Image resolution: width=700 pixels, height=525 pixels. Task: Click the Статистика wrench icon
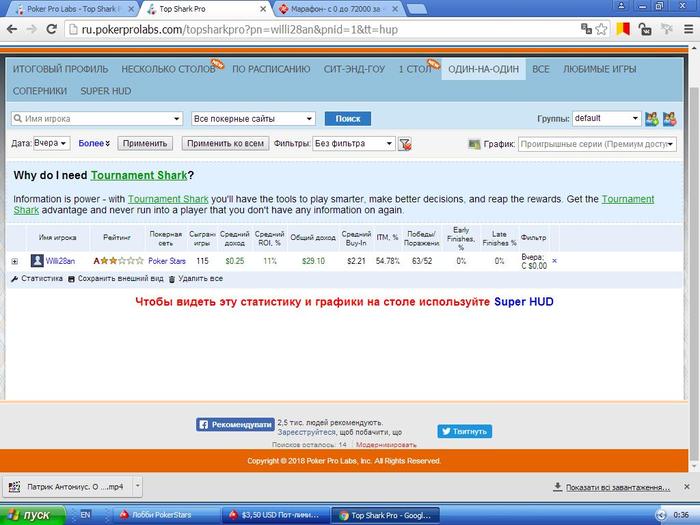[14, 279]
